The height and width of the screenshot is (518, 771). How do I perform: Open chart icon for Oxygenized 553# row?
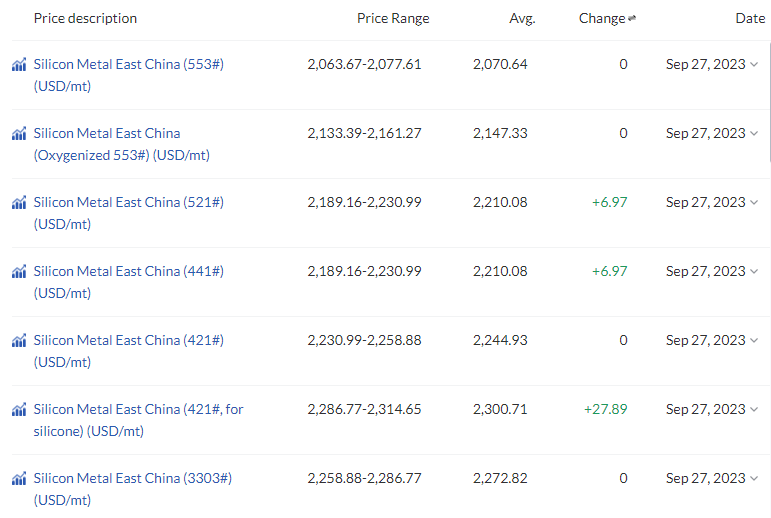click(19, 133)
